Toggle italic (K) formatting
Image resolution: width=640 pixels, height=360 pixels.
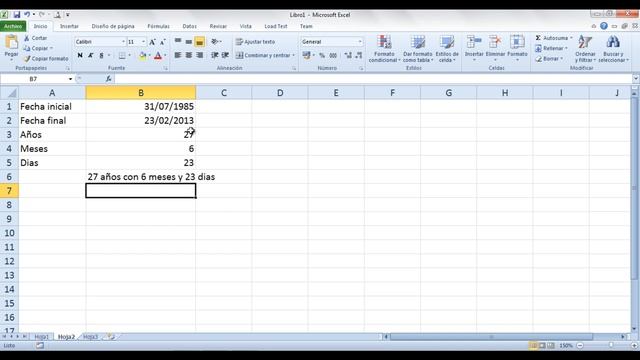91,55
